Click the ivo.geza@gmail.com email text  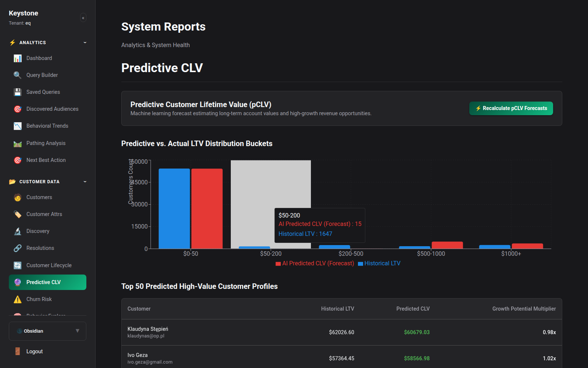[150, 362]
